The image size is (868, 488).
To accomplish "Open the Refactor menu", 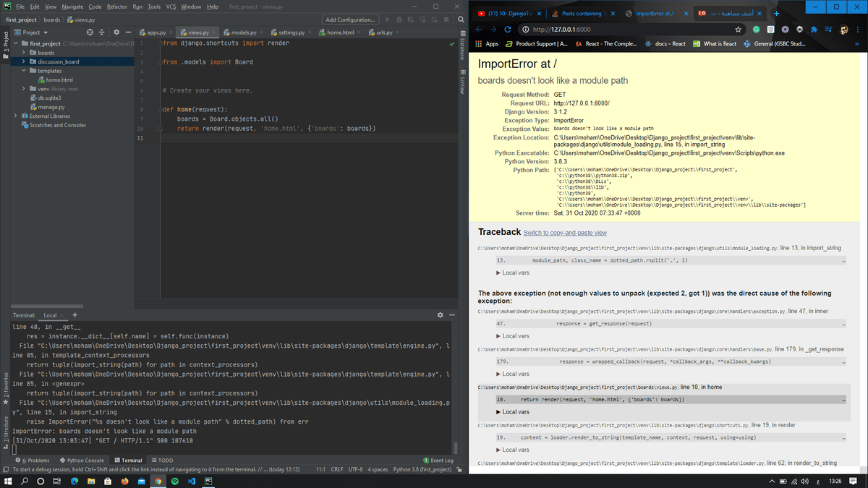I will (116, 7).
